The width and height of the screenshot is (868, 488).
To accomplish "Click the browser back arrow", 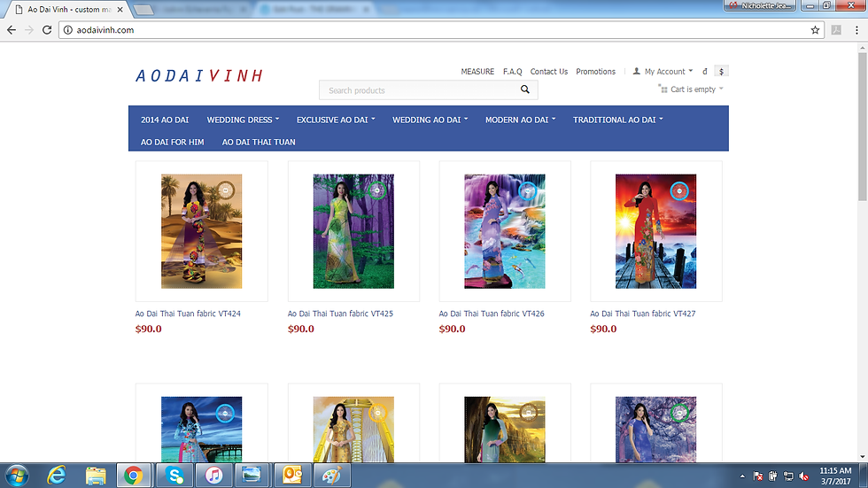I will coord(12,30).
